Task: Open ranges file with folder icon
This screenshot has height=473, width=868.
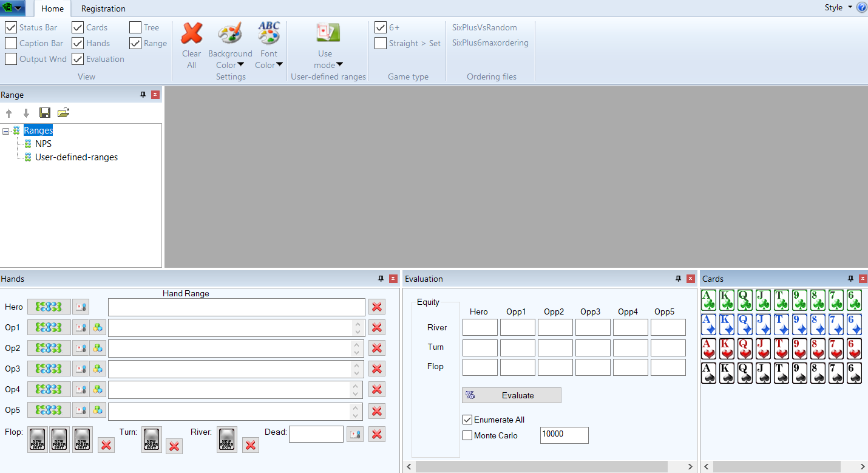Action: 63,113
